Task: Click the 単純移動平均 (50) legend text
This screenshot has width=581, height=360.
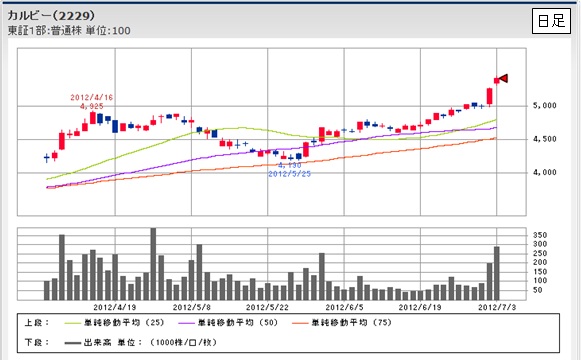Action: pyautogui.click(x=238, y=323)
